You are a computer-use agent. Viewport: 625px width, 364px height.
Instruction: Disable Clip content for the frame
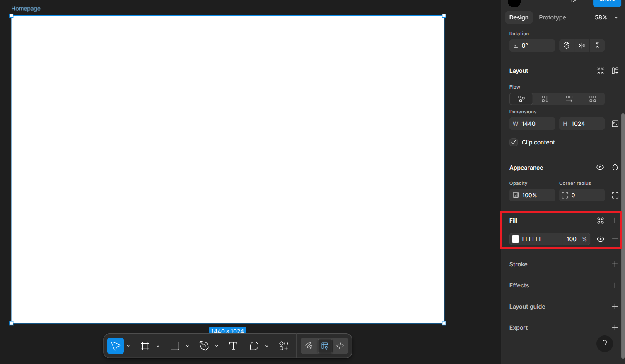point(514,142)
